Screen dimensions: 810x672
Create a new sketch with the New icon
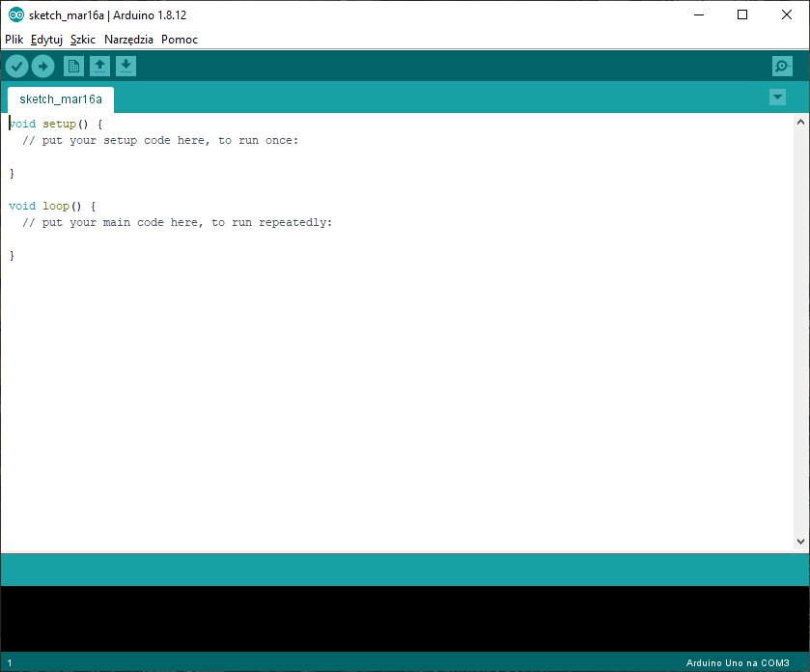coord(74,66)
